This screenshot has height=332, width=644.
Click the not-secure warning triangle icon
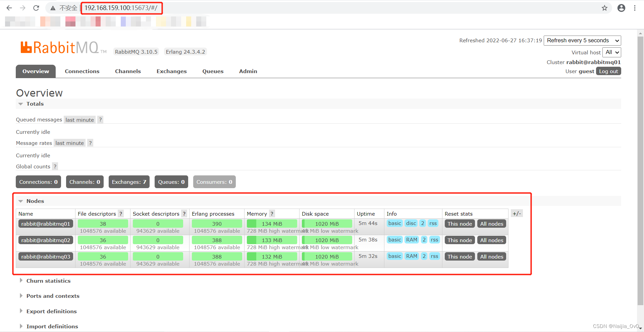coord(53,8)
